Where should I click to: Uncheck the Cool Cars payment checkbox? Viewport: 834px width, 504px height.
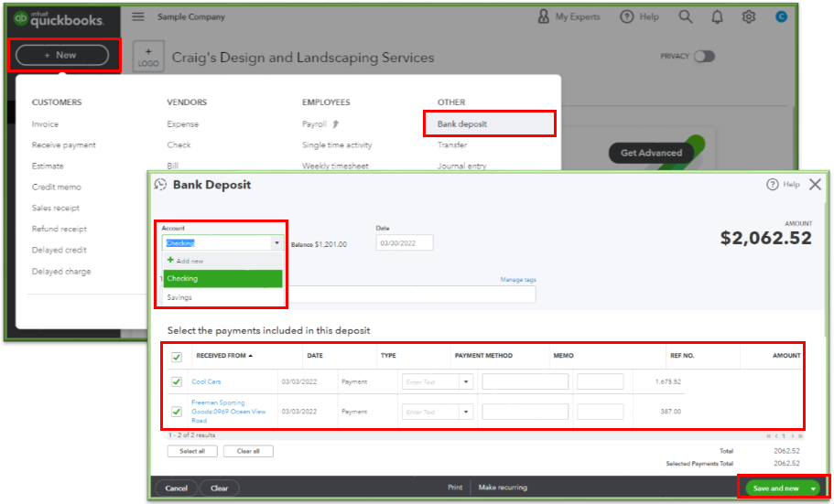(x=177, y=381)
